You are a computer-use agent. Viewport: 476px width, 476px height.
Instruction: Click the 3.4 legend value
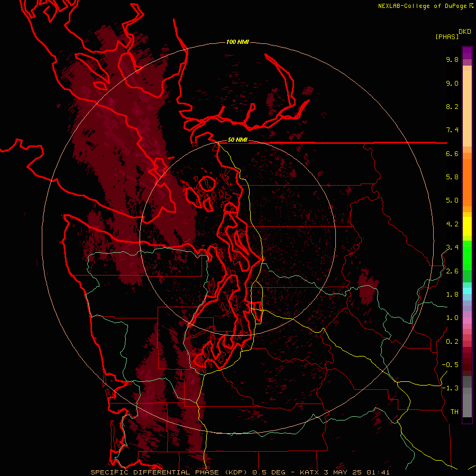(452, 248)
